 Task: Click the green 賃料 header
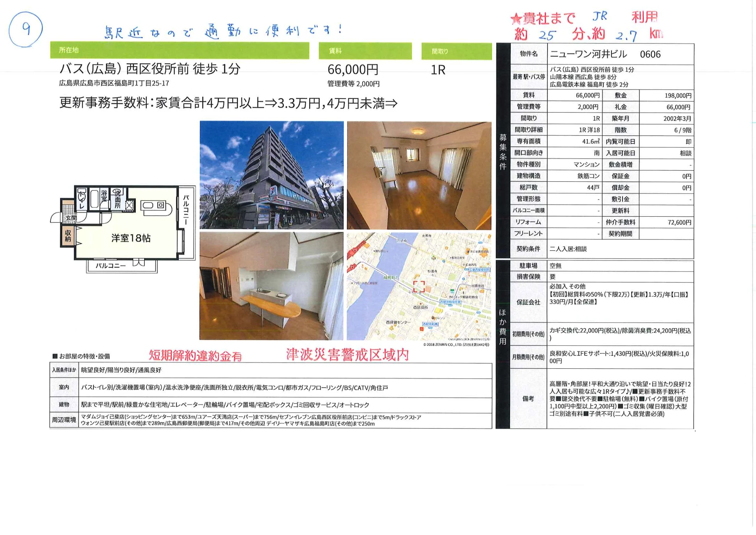(x=365, y=51)
